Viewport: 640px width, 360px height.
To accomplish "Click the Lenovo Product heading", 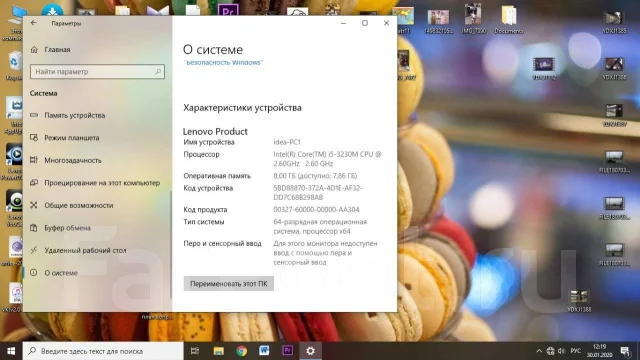I will point(215,131).
